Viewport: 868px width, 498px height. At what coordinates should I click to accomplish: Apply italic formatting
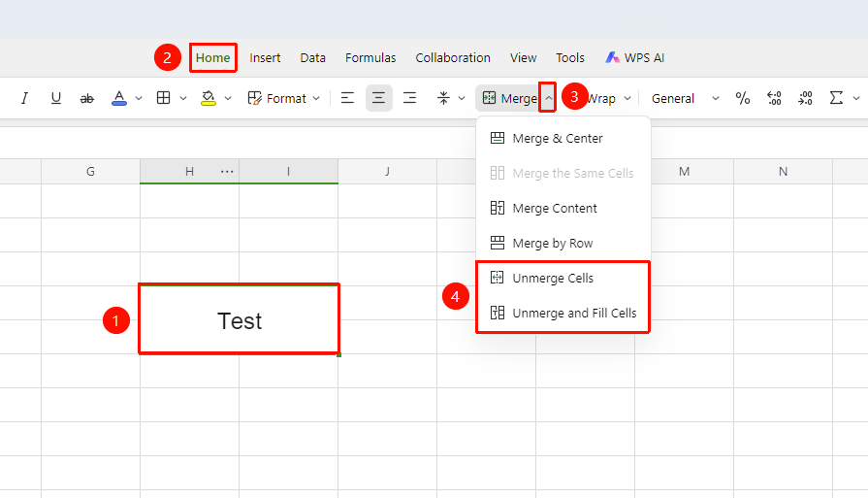point(24,99)
